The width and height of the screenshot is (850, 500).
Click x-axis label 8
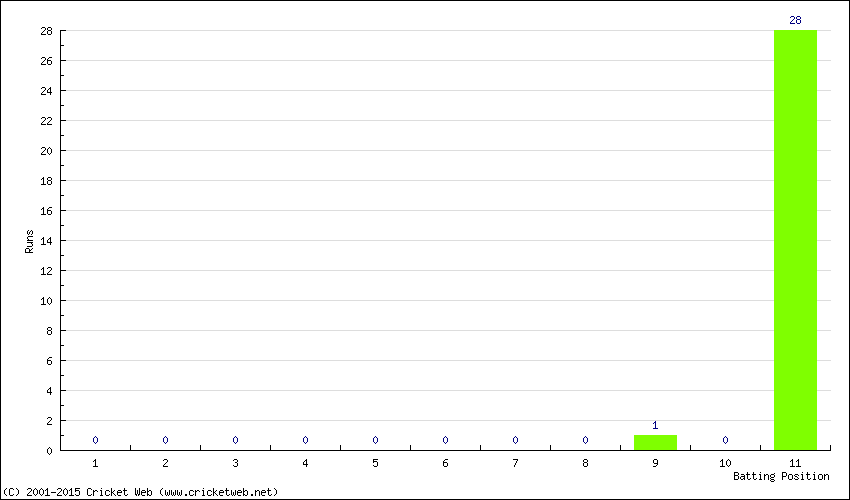[x=585, y=463]
